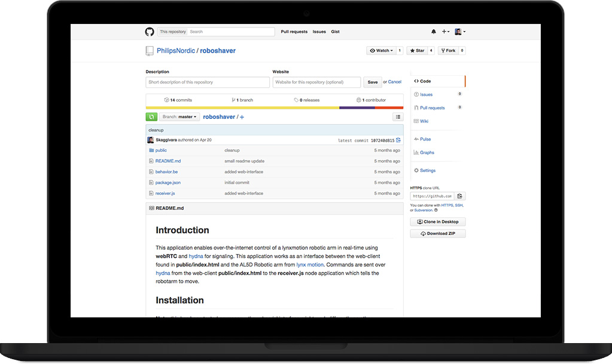Switch to the Wiki tab in the sidebar
Viewport: 612px width, 364px height.
tap(424, 121)
